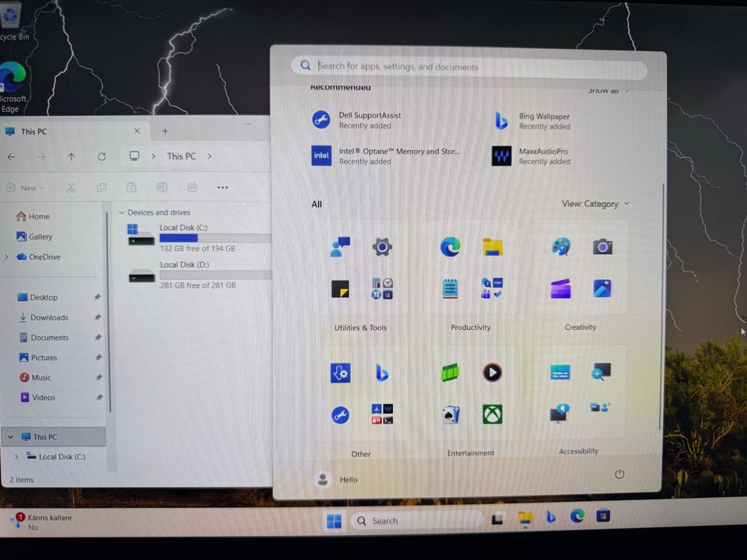This screenshot has height=560, width=747.
Task: Open Desktop quick access folder
Action: tap(37, 297)
